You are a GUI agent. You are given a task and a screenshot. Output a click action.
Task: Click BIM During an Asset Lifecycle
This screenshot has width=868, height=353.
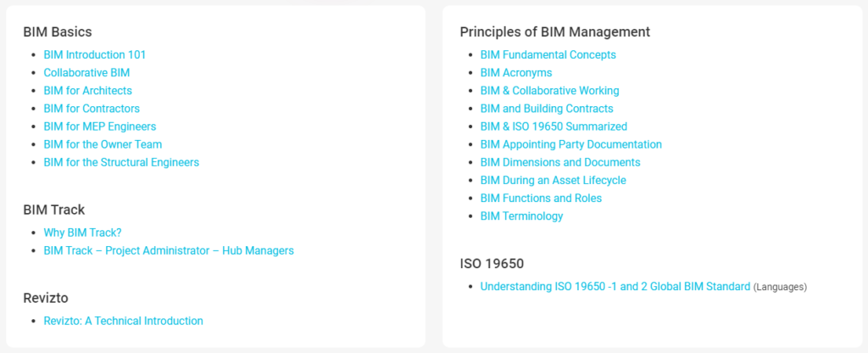553,180
